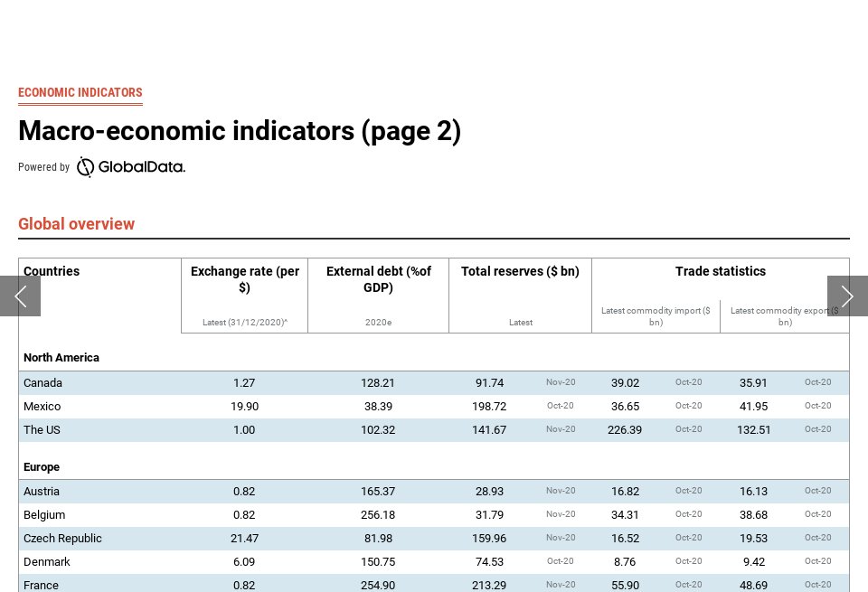Viewport: 868px width, 592px height.
Task: Go to the next page arrow
Action: pyautogui.click(x=847, y=296)
